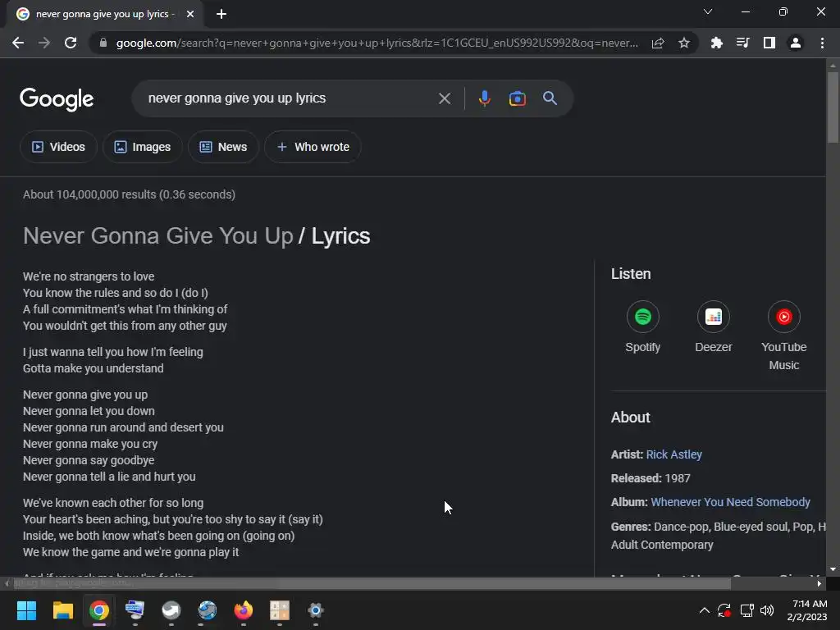Viewport: 840px width, 630px height.
Task: Open the Windows Start menu
Action: (x=27, y=610)
